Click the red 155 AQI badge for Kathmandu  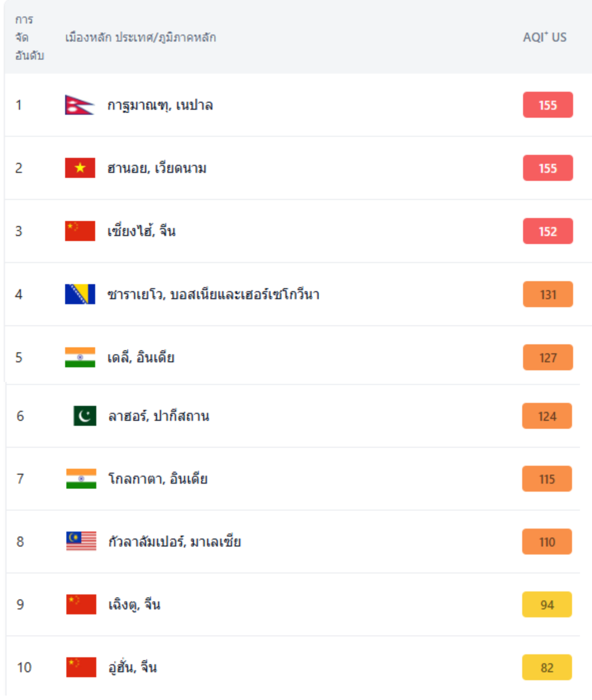(x=548, y=105)
